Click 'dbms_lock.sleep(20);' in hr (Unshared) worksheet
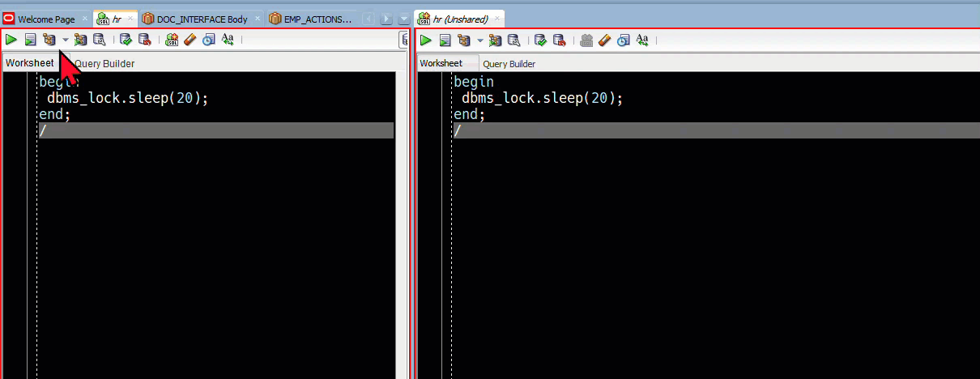 pos(542,98)
